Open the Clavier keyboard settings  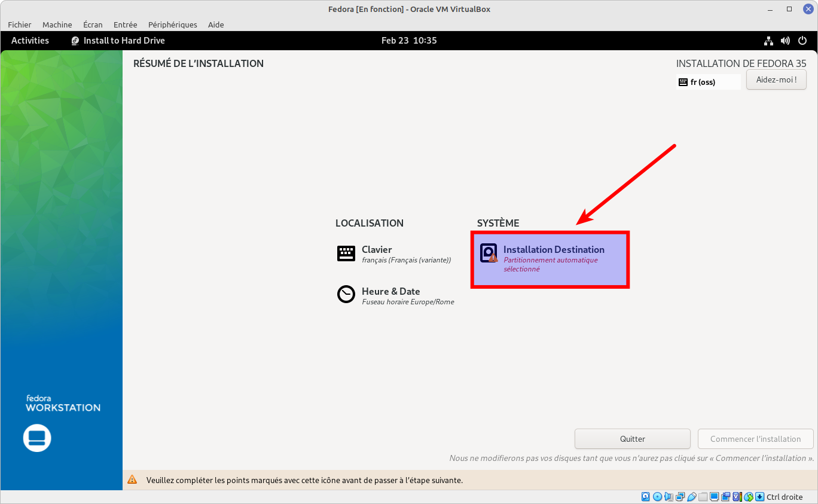[395, 254]
